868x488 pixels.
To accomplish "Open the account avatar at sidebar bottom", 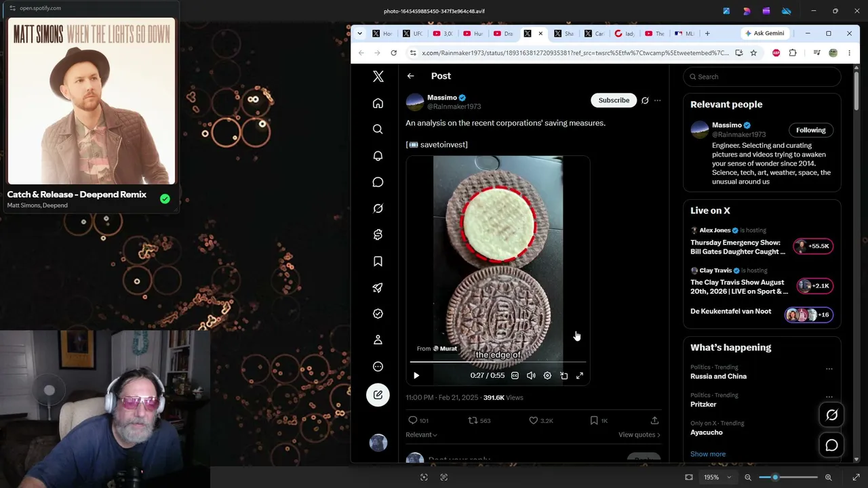I will coord(378,443).
